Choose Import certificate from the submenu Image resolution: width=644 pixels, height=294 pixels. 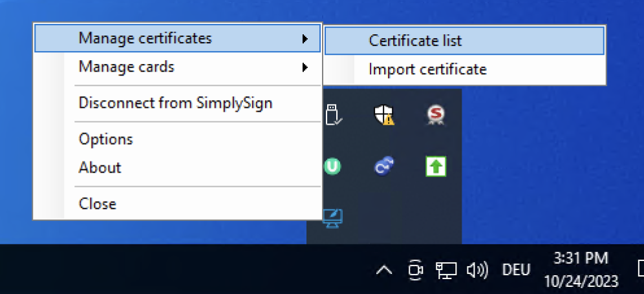(x=464, y=69)
